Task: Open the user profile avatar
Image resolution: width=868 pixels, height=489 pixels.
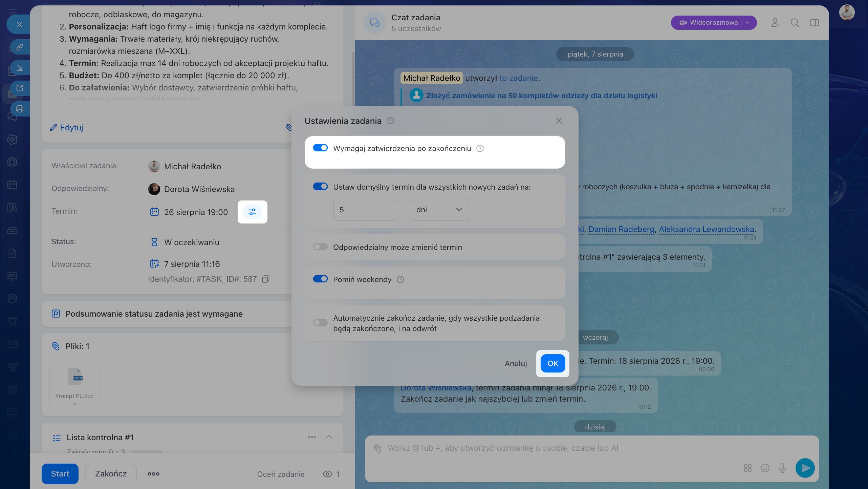Action: [847, 13]
